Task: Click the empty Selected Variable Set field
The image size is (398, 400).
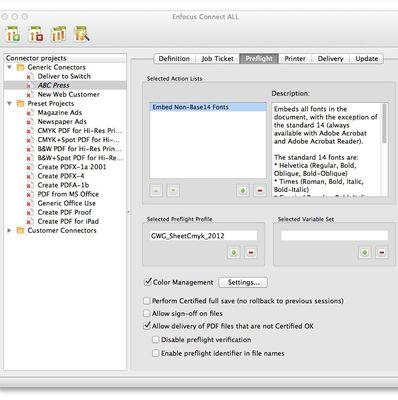Action: click(x=334, y=236)
